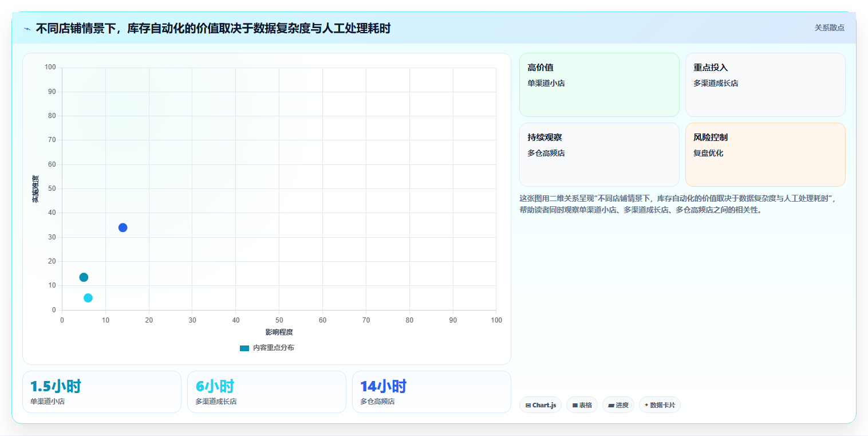Select the 数据卡片 tag chip
Image resolution: width=868 pixels, height=436 pixels.
(660, 405)
